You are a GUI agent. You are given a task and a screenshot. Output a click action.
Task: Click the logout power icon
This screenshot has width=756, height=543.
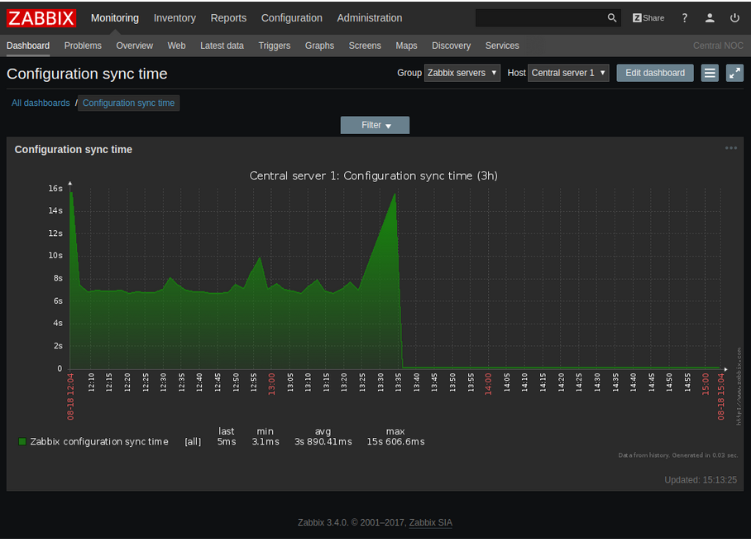coord(734,18)
